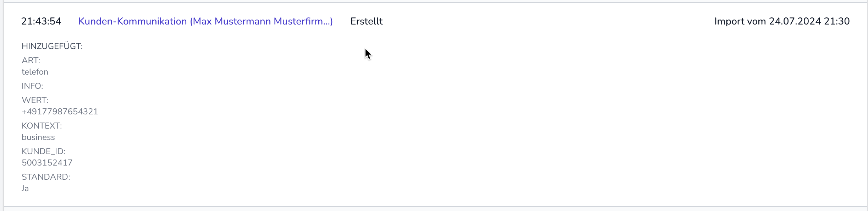Click the INFO field label
868x211 pixels.
pos(32,86)
